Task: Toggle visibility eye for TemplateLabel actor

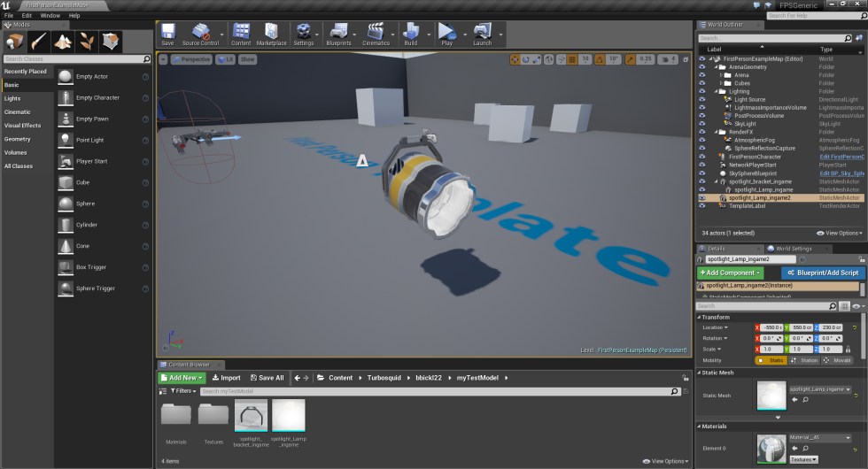Action: (701, 205)
